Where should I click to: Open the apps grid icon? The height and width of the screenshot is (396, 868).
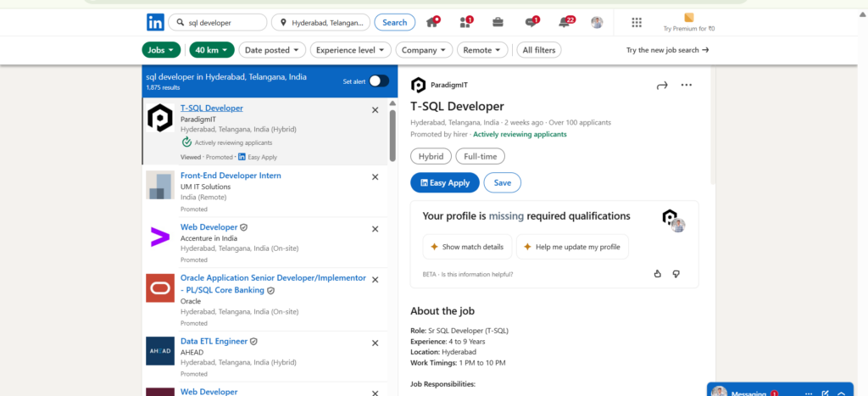point(637,22)
